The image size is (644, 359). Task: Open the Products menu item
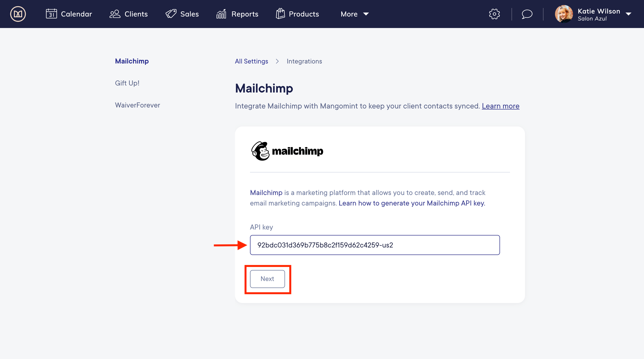[297, 14]
